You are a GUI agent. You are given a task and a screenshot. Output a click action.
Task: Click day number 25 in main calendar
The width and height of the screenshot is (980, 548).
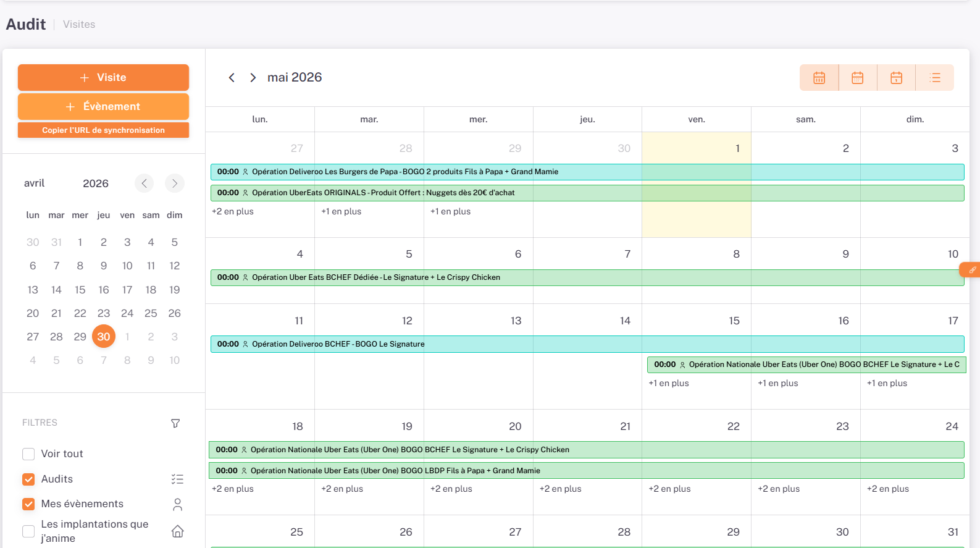pyautogui.click(x=296, y=532)
